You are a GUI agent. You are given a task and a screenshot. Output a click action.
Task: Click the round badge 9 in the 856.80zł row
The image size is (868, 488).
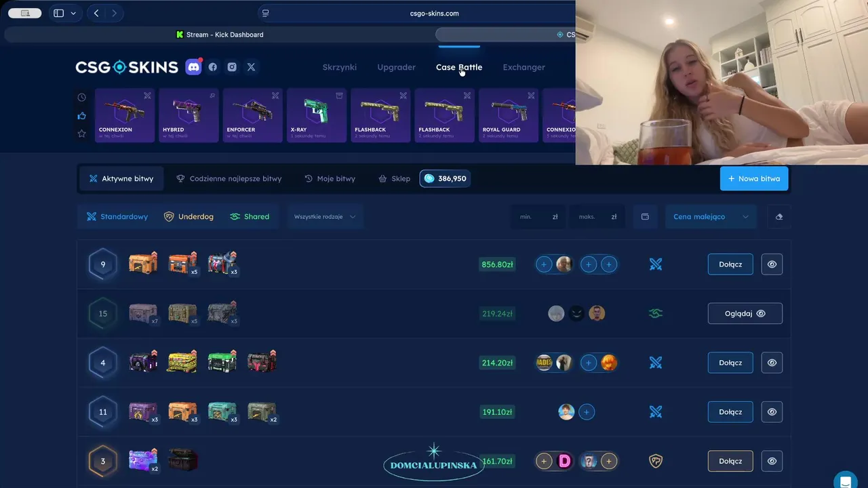[103, 264]
